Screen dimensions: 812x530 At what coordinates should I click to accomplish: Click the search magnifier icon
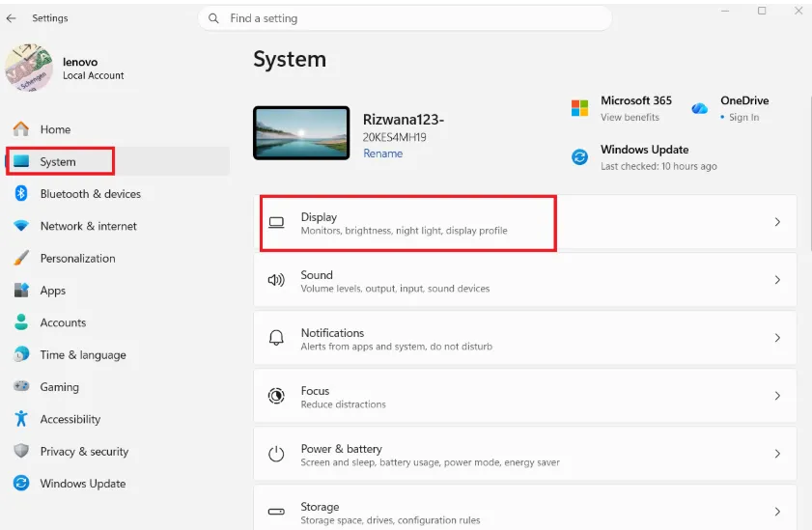coord(213,18)
